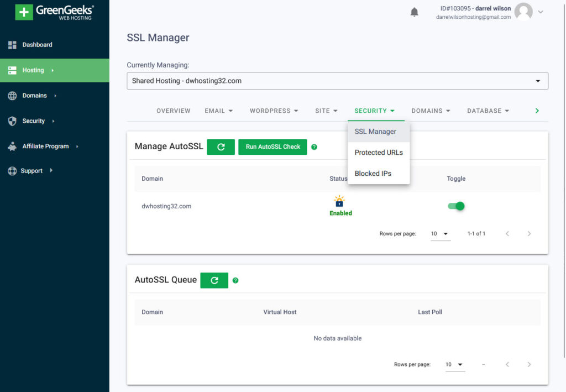Show help for AutoSSL Queue
566x392 pixels.
[235, 280]
